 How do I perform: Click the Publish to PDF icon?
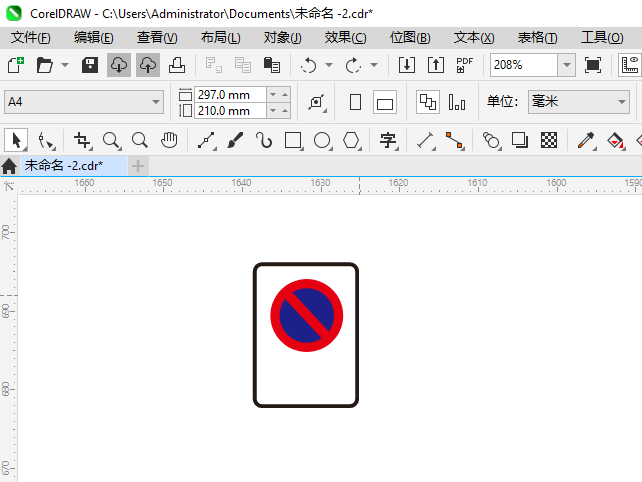coord(465,65)
